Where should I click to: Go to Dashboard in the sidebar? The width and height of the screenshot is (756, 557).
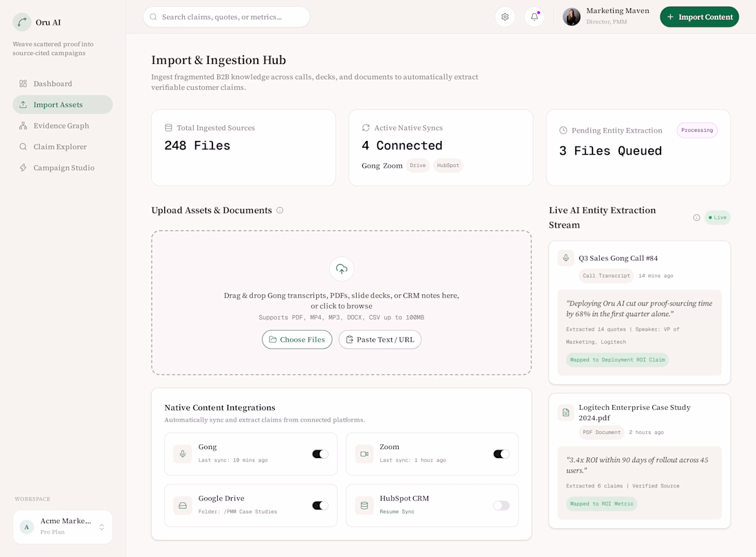tap(63, 83)
